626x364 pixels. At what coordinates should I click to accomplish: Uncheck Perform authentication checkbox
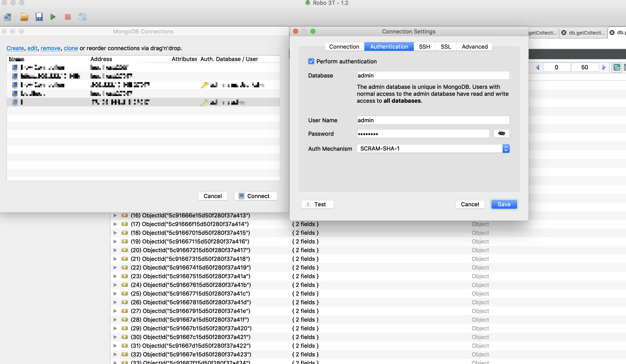311,61
